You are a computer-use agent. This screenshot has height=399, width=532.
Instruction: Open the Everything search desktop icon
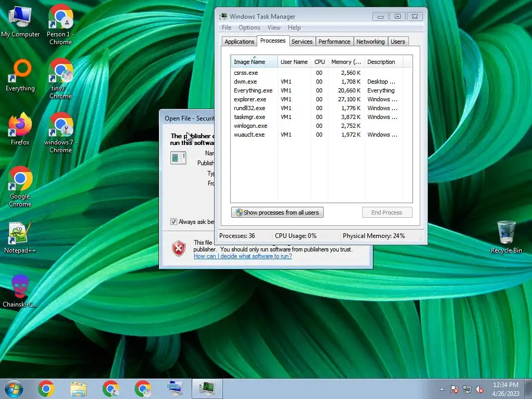20,75
